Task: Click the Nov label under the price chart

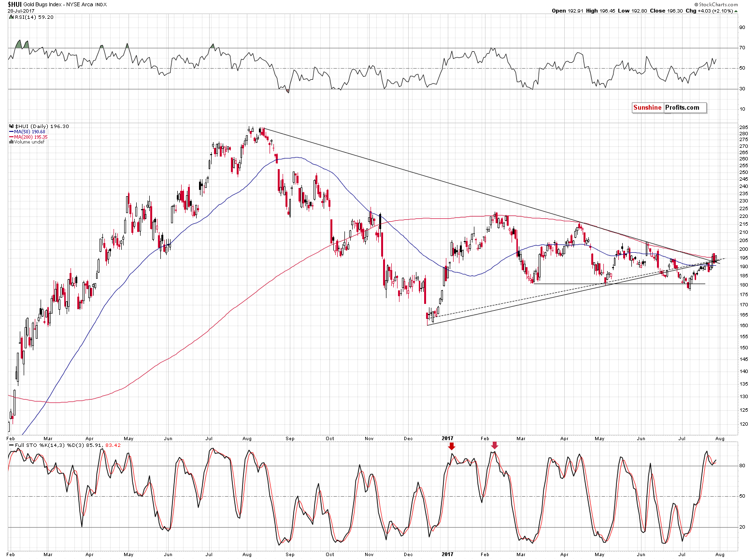Action: 369,439
